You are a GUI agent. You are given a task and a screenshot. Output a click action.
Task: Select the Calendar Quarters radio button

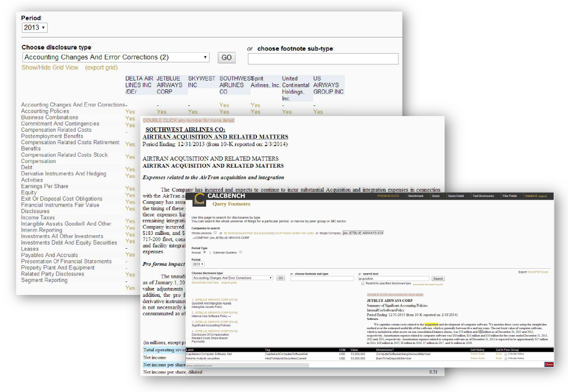[240, 252]
